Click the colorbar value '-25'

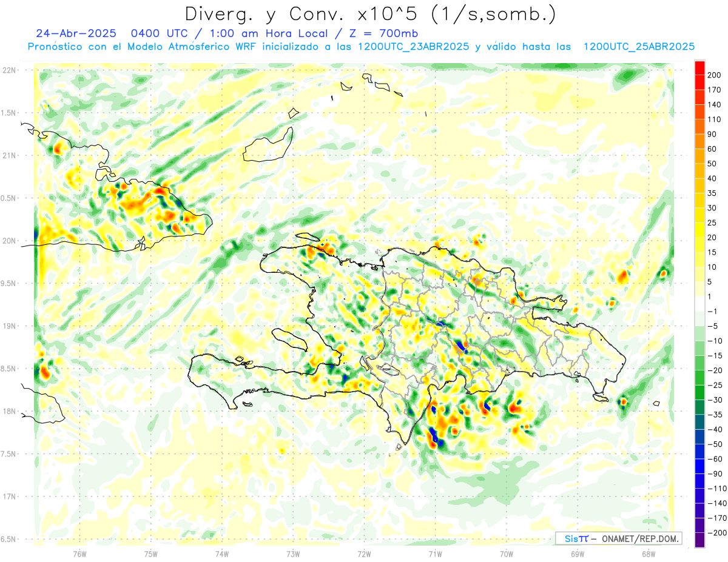coord(714,386)
